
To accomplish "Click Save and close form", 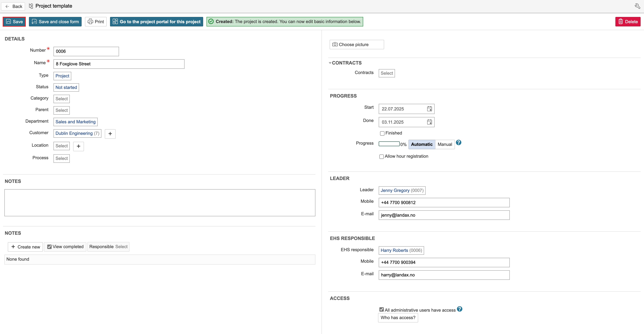I will [x=55, y=22].
